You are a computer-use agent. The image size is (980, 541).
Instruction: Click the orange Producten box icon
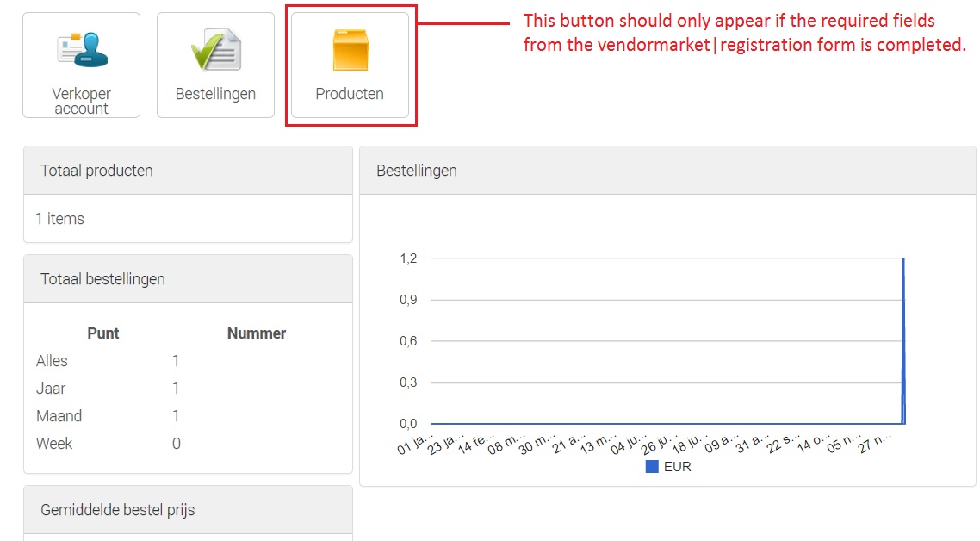(350, 49)
